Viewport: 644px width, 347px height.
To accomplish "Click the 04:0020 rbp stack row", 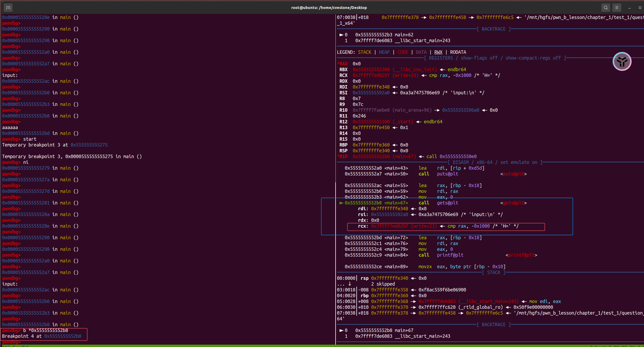I will 381,296.
